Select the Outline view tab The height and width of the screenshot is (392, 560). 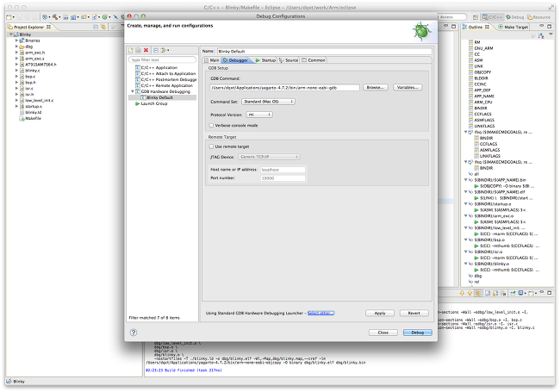click(476, 27)
